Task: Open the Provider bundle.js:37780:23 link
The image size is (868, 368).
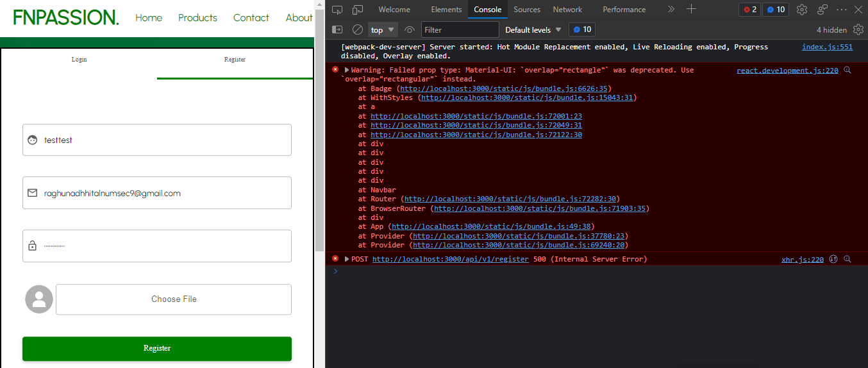Action: point(519,236)
